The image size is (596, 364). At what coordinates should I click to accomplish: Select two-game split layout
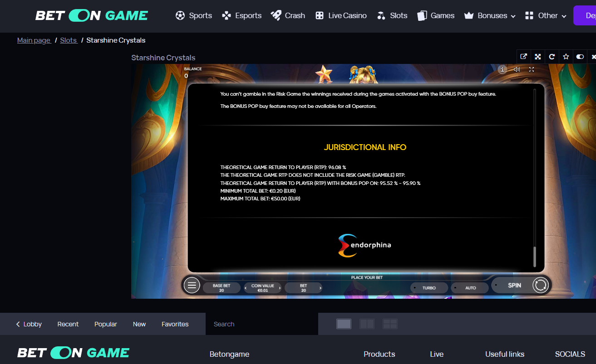point(367,324)
